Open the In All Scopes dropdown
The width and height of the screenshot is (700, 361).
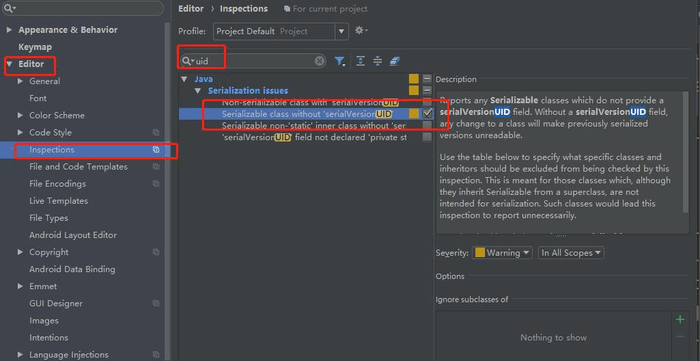click(x=571, y=253)
